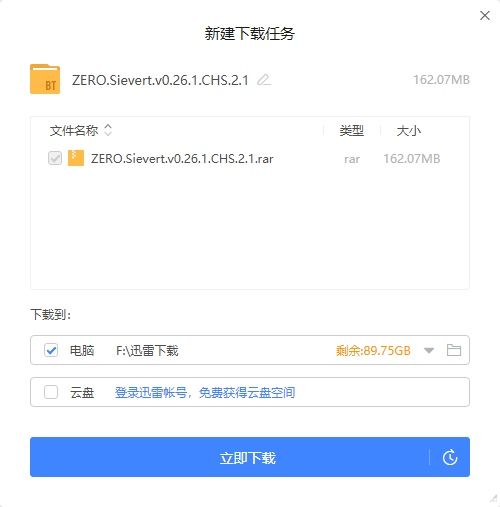Click the window resize grip at corner
The height and width of the screenshot is (507, 500).
click(x=493, y=498)
